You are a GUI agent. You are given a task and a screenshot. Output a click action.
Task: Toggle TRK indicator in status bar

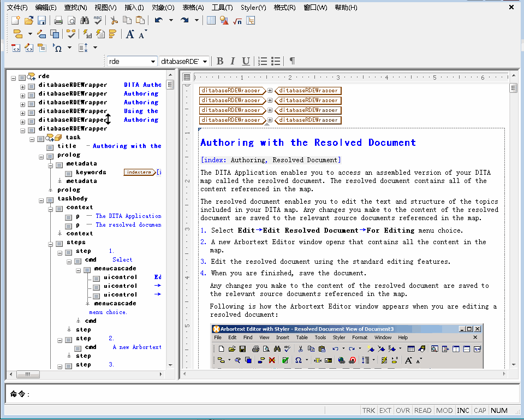point(368,410)
